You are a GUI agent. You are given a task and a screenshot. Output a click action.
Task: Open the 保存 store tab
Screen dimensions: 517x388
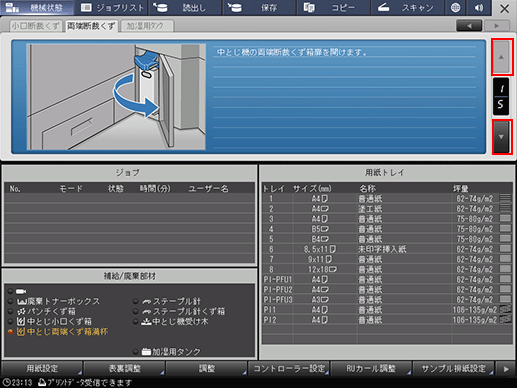point(260,7)
